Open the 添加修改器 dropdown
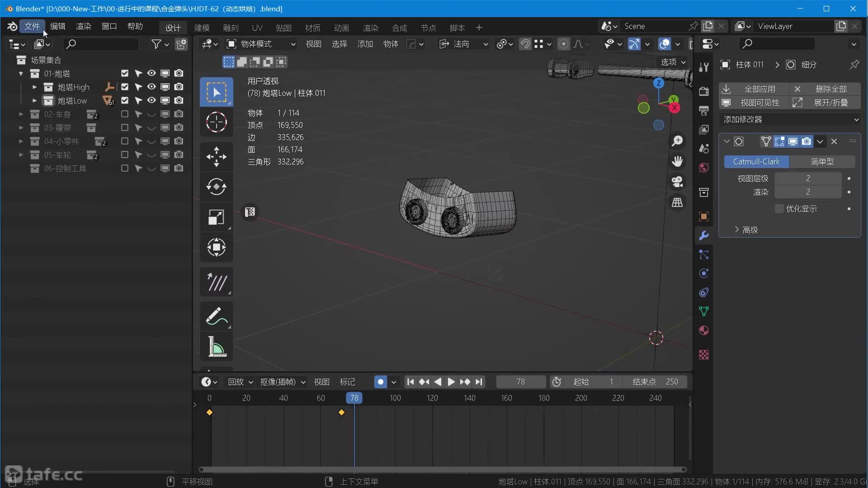Viewport: 868px width, 488px height. pyautogui.click(x=790, y=119)
